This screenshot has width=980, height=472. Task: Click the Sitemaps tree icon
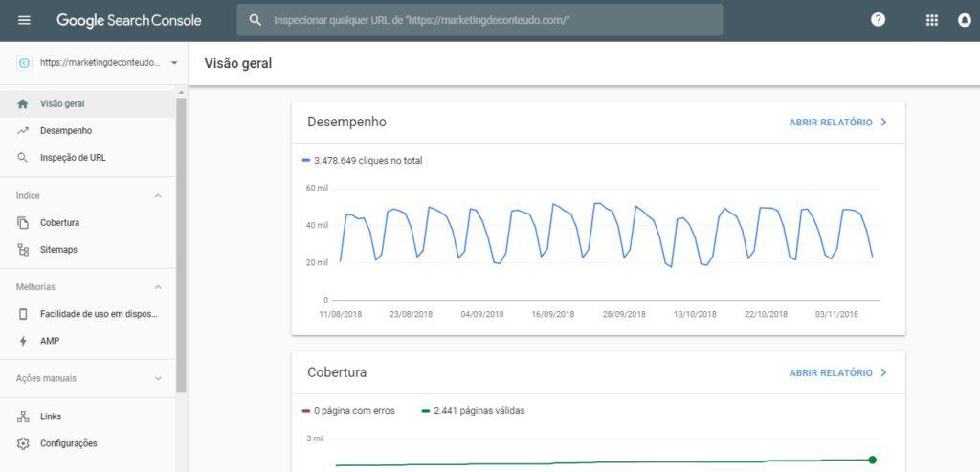(x=23, y=250)
